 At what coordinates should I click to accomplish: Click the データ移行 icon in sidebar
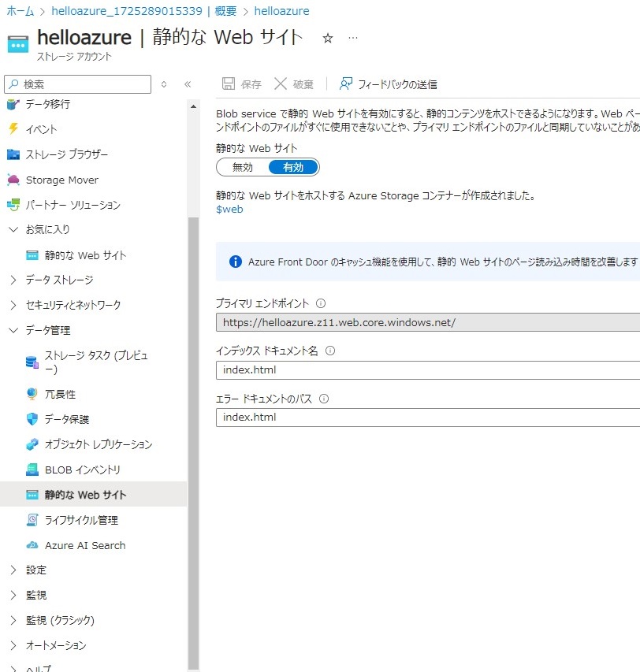pos(13,104)
